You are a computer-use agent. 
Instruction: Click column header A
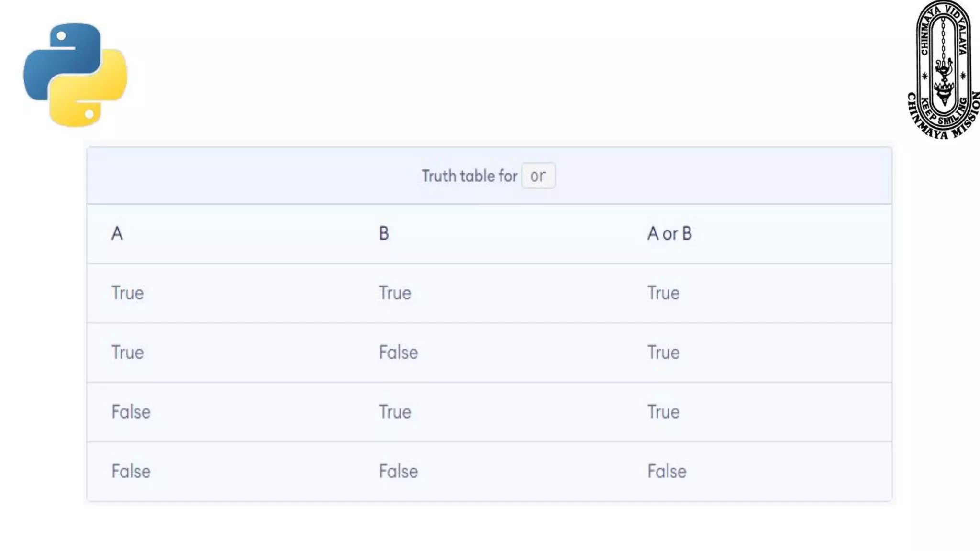117,233
